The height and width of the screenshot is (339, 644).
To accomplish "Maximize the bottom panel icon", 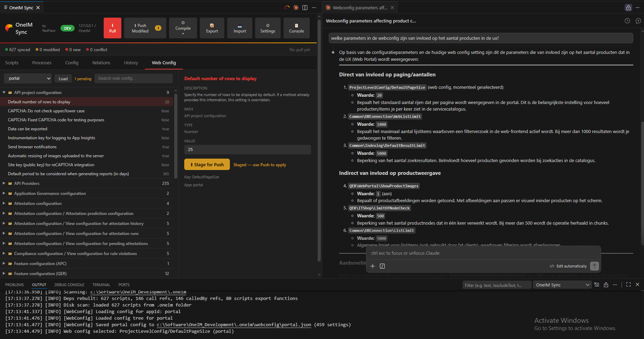I will coord(628,285).
